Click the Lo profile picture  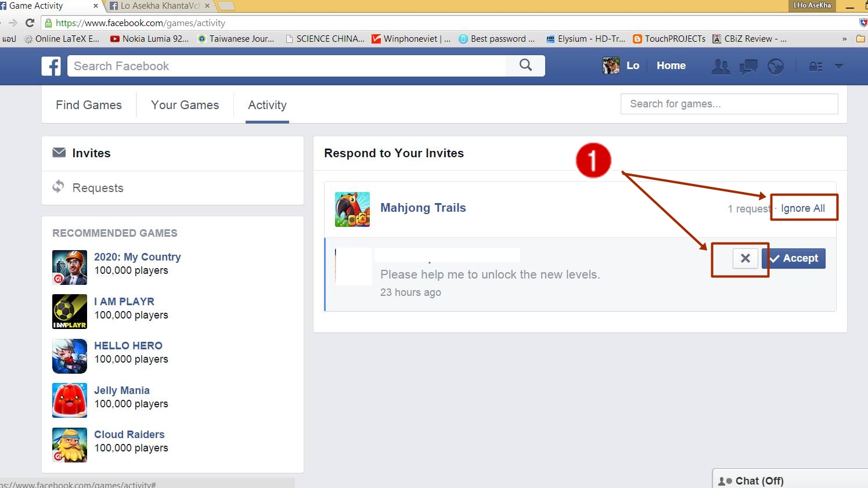pos(611,66)
